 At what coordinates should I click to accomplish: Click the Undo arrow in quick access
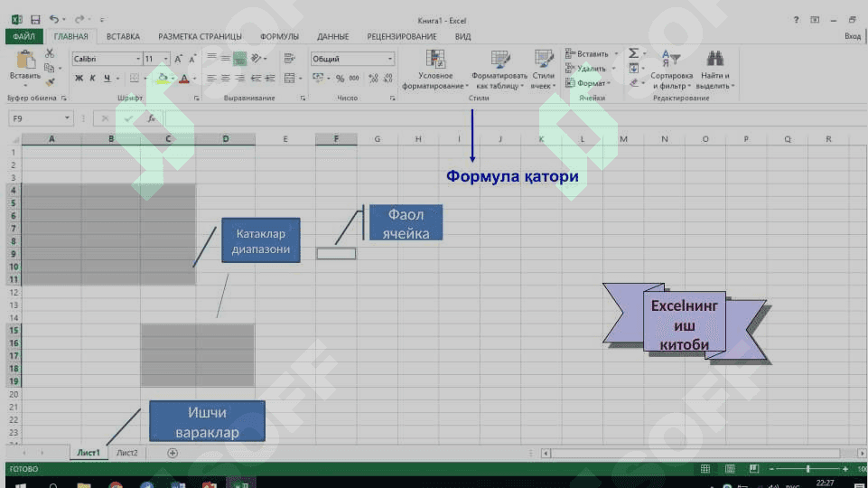53,19
